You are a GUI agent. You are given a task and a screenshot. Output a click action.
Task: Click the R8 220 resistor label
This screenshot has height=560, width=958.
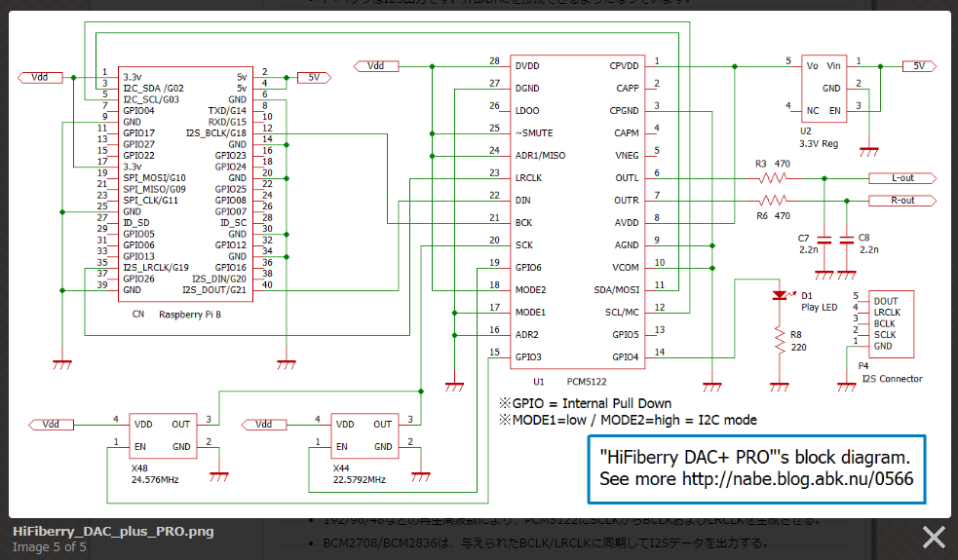click(798, 341)
